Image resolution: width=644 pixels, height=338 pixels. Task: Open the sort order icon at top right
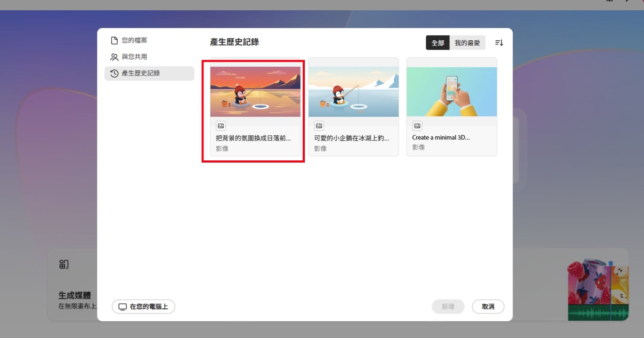pos(499,43)
